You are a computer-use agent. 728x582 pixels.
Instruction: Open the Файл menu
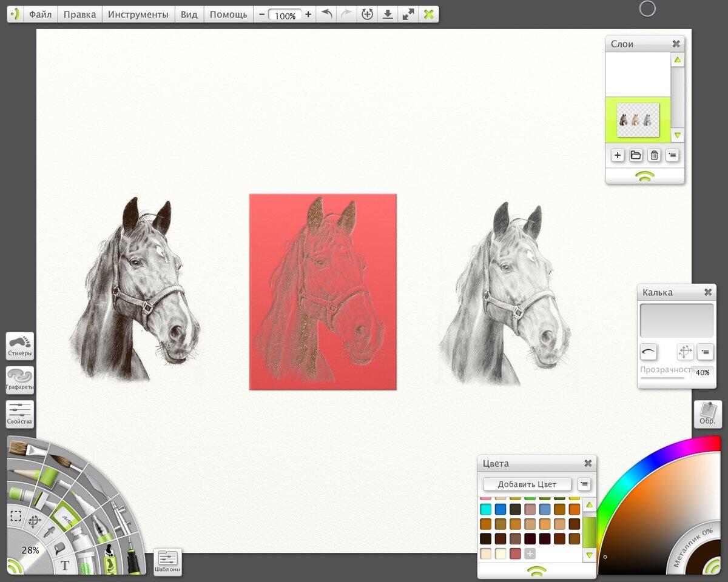click(41, 14)
